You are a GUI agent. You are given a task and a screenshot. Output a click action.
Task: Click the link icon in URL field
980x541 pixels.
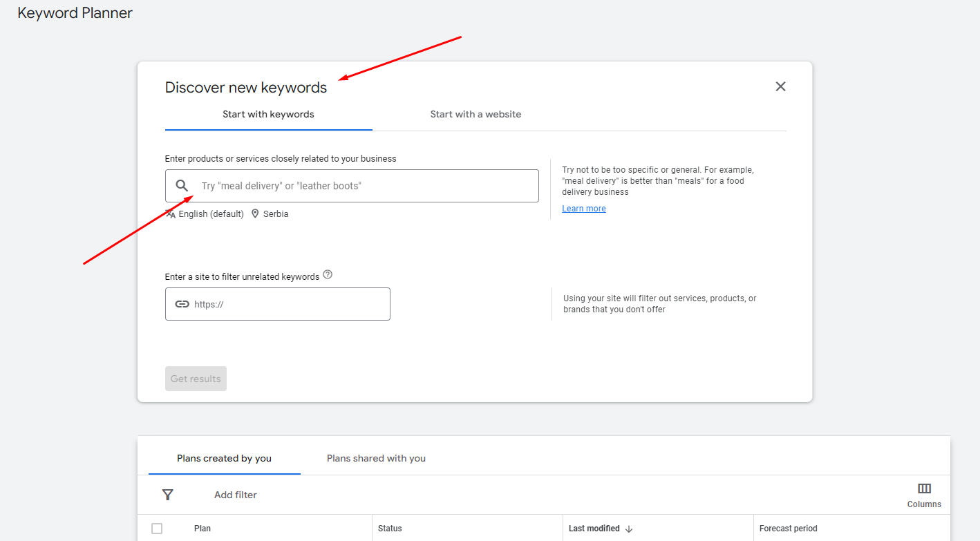[182, 304]
